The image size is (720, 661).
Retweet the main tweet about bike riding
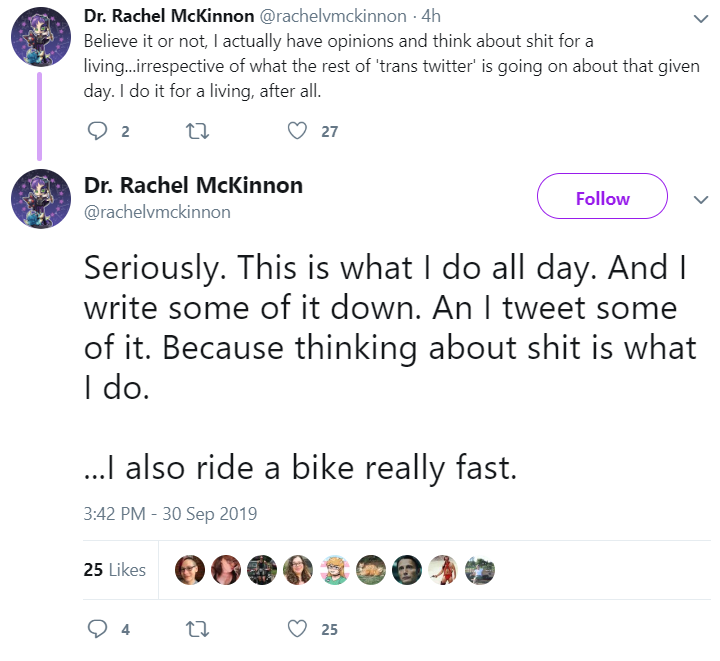(x=197, y=629)
